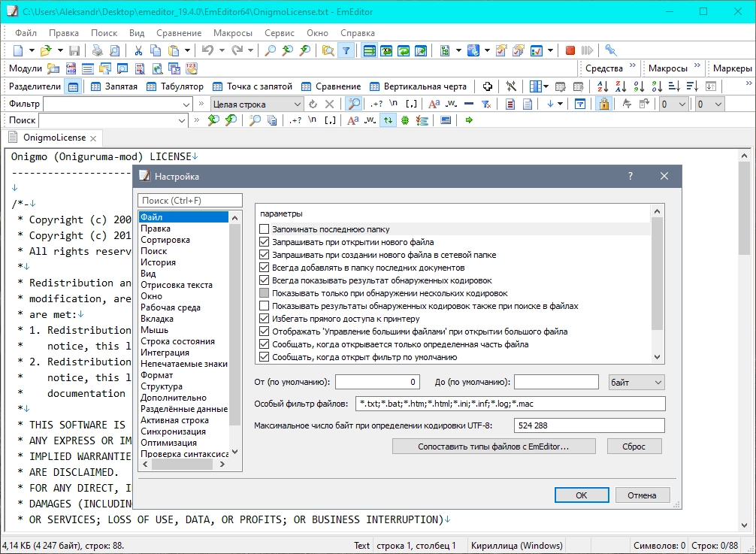Uncheck 'Избегать прямого доступа к принтеру'
The height and width of the screenshot is (554, 756).
pos(265,319)
